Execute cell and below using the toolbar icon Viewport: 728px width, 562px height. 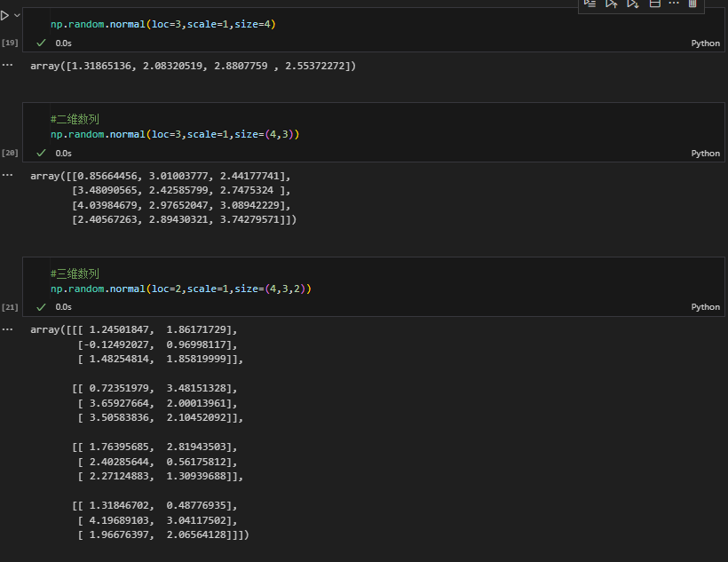[633, 4]
